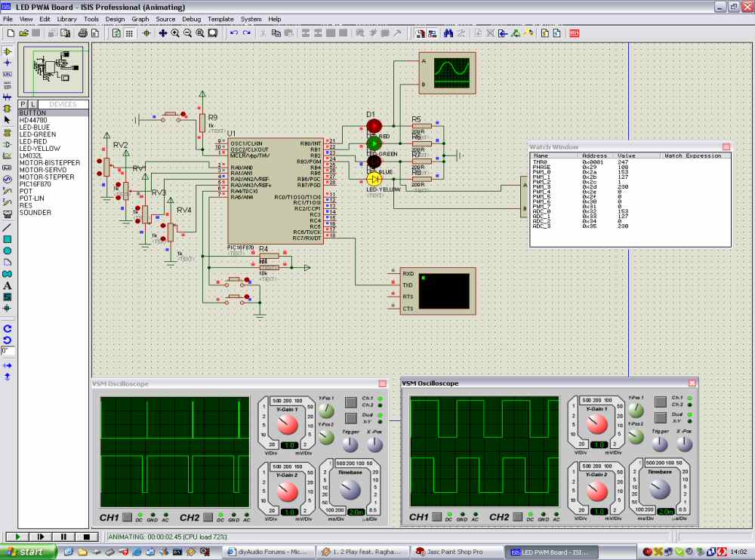This screenshot has width=755, height=560.
Task: Click the vertical mirror flip icon
Action: pyautogui.click(x=8, y=377)
